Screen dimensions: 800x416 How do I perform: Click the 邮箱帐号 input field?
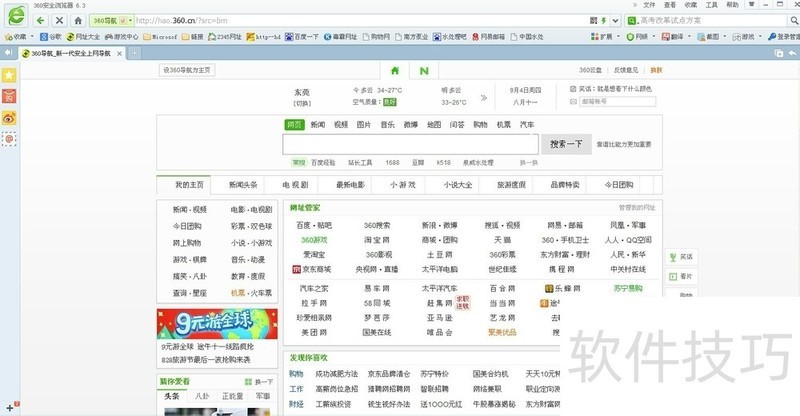pyautogui.click(x=617, y=102)
